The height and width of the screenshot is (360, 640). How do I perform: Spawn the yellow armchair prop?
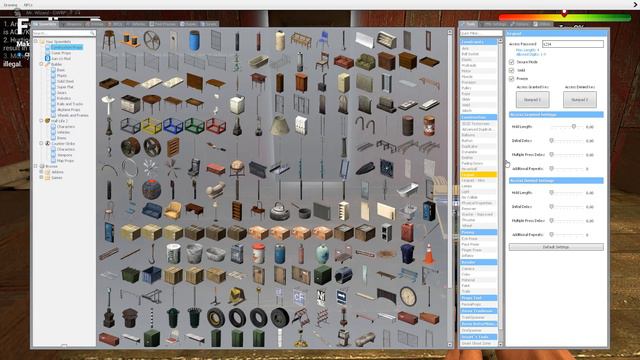pyautogui.click(x=173, y=211)
